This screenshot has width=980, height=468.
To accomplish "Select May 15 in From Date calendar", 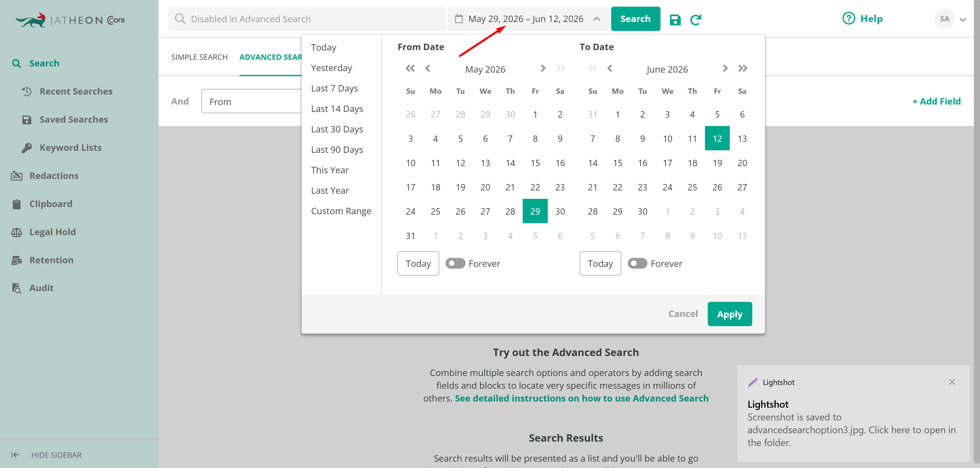I will pos(535,163).
